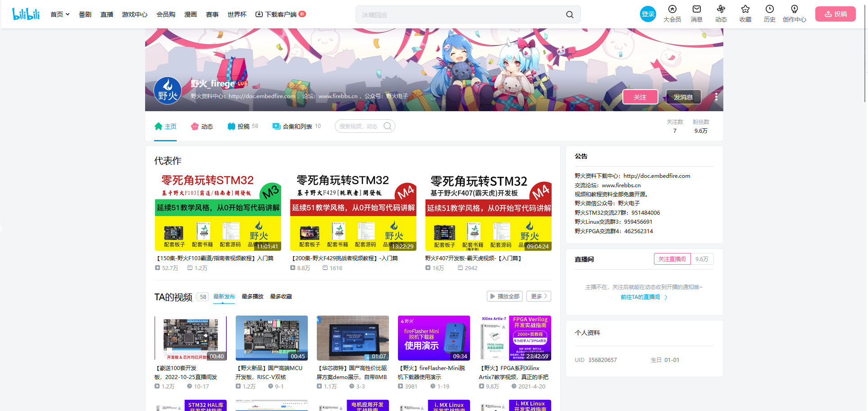Screen dimensions: 868x411
Task: Expand the 首页 dropdown arrow
Action: [68, 14]
